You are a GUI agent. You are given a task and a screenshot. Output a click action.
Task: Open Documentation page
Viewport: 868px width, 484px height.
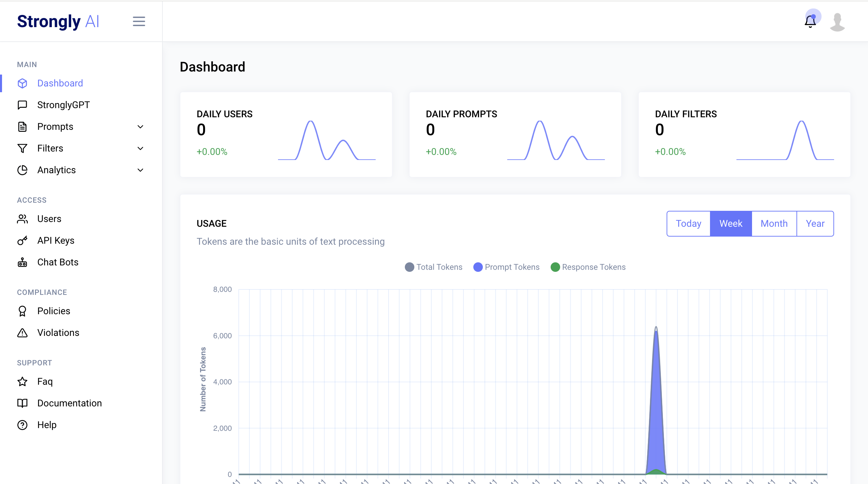tap(70, 403)
